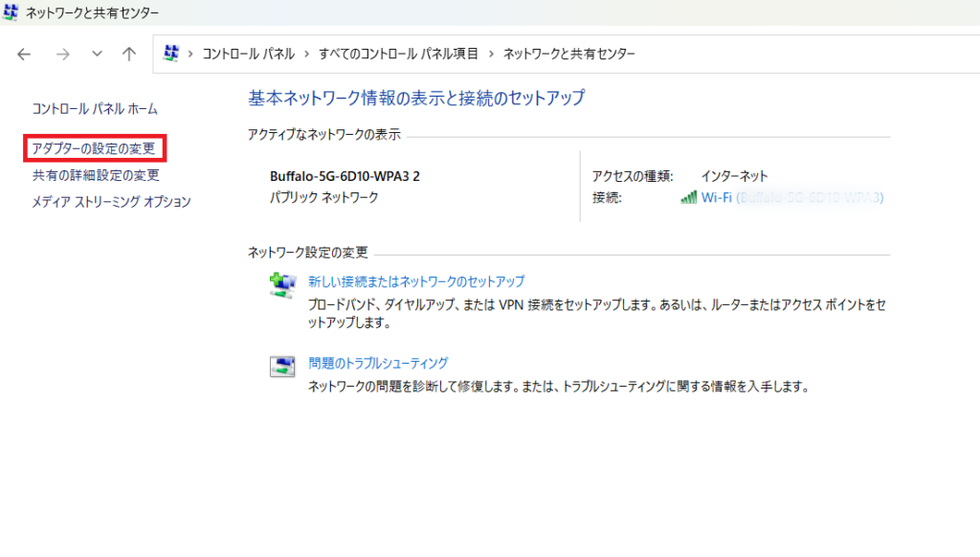The width and height of the screenshot is (980, 557).
Task: Launch 問題のトラブルシューティング
Action: [x=378, y=364]
